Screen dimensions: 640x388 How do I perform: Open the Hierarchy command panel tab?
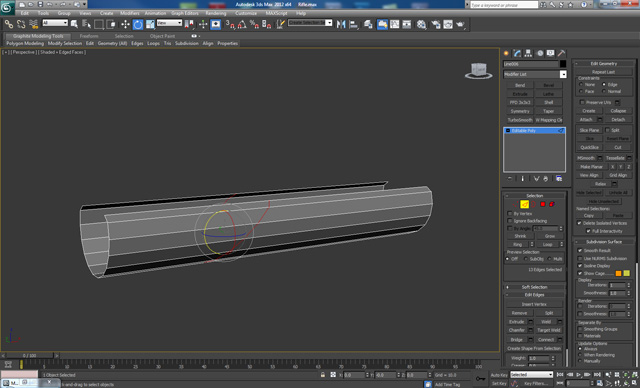coord(528,53)
